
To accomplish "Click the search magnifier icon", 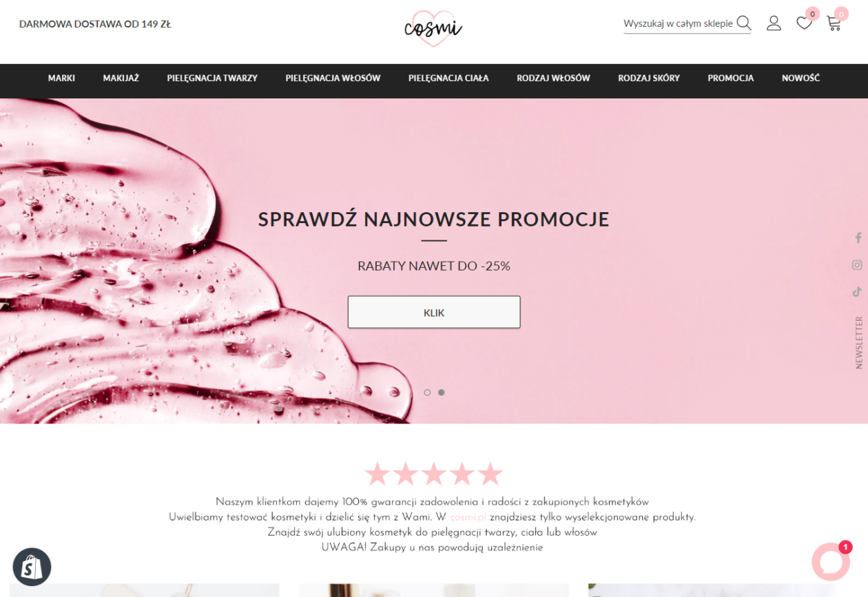I will [x=743, y=23].
